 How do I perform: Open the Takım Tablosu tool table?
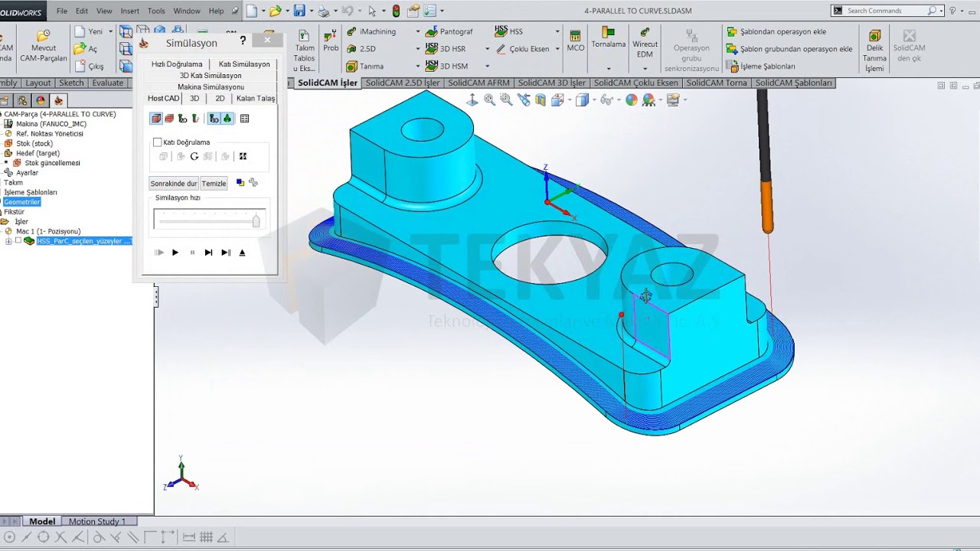304,51
